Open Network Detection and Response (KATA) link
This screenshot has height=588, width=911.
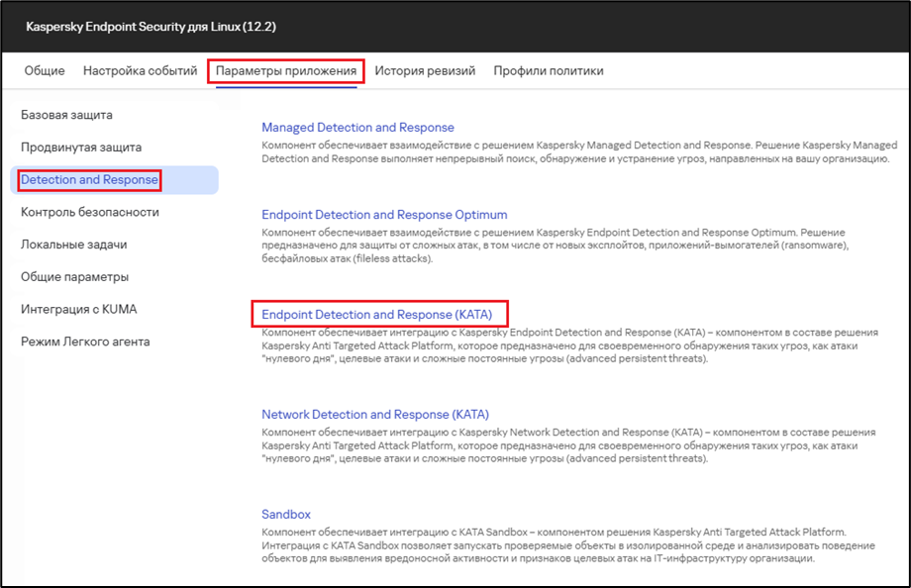click(375, 415)
